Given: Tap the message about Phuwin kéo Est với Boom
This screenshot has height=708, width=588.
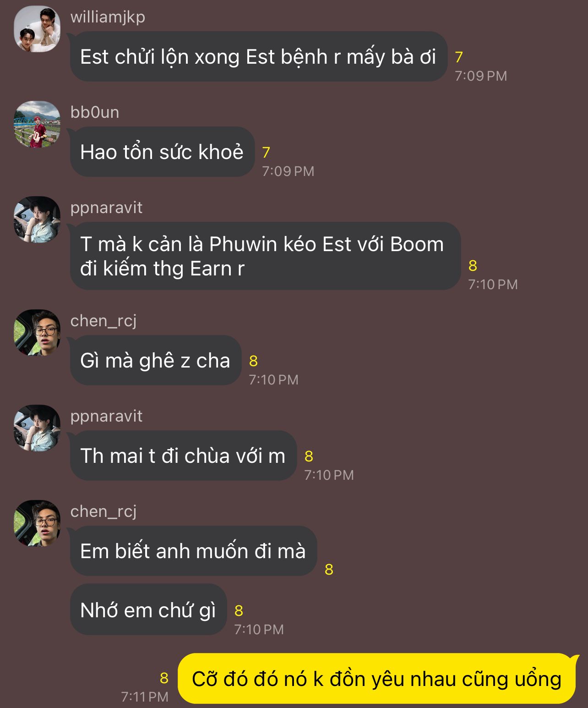Looking at the screenshot, I should coord(265,256).
